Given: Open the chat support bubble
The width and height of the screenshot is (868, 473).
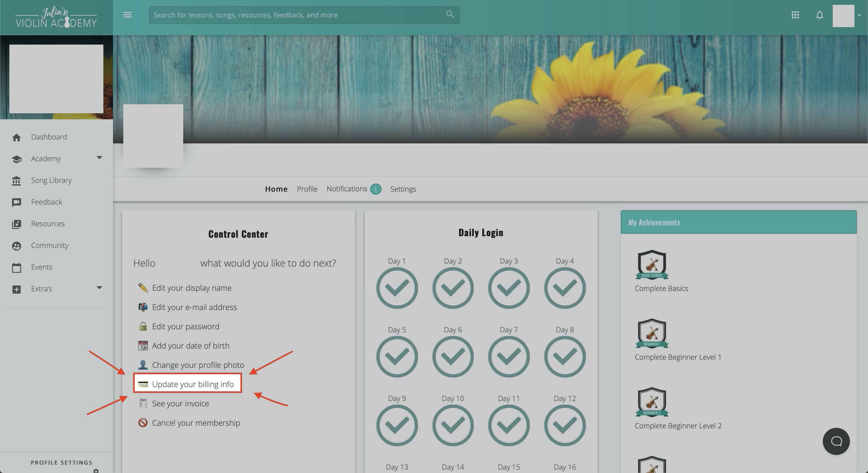Looking at the screenshot, I should [836, 441].
